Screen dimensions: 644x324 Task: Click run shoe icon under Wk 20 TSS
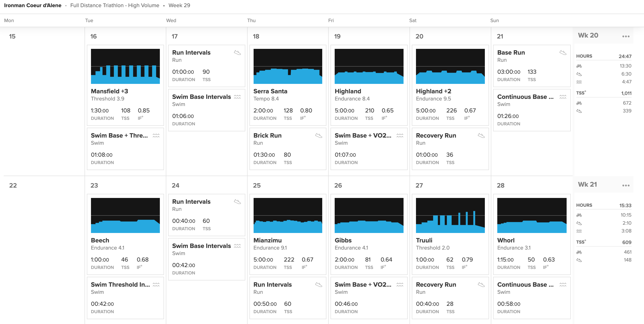[579, 111]
